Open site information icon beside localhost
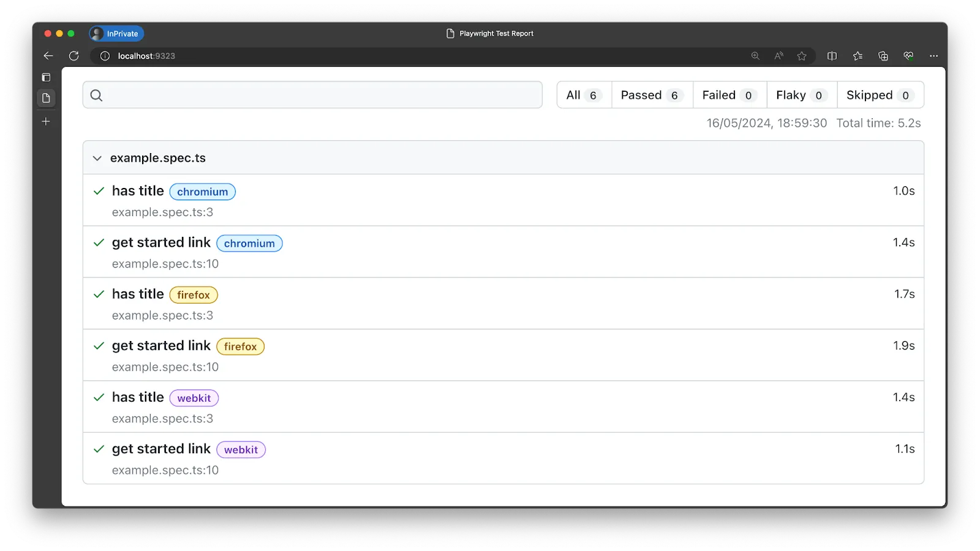 [x=105, y=56]
